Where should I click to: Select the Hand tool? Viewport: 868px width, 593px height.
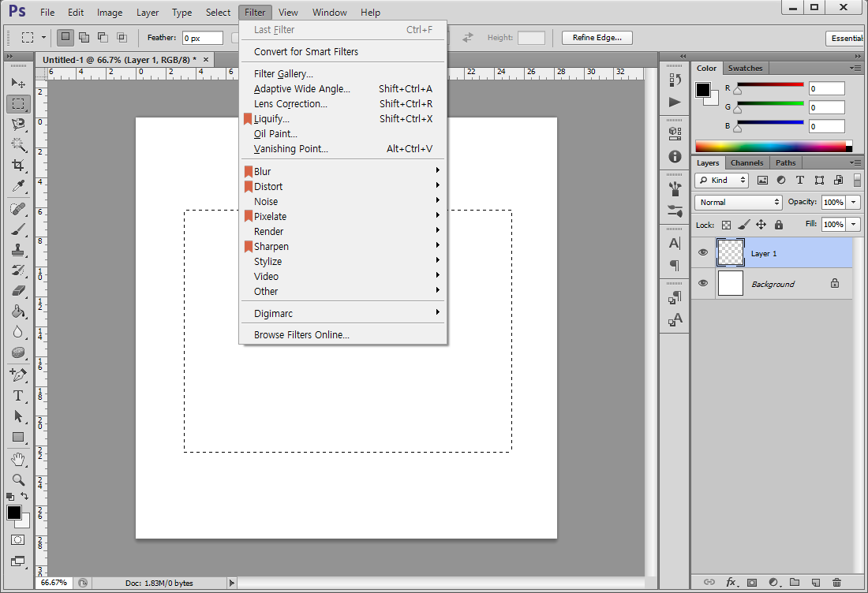[x=18, y=459]
